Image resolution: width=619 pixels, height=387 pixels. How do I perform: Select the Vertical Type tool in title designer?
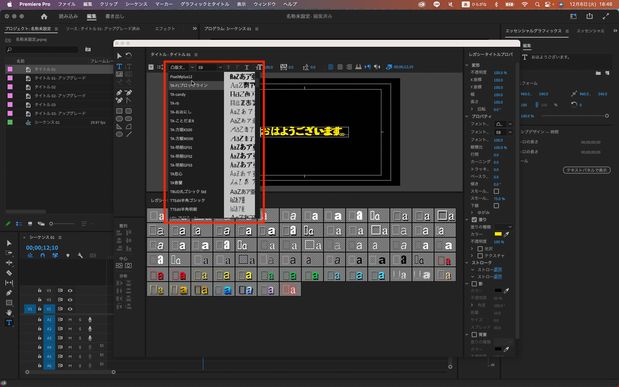[129, 67]
